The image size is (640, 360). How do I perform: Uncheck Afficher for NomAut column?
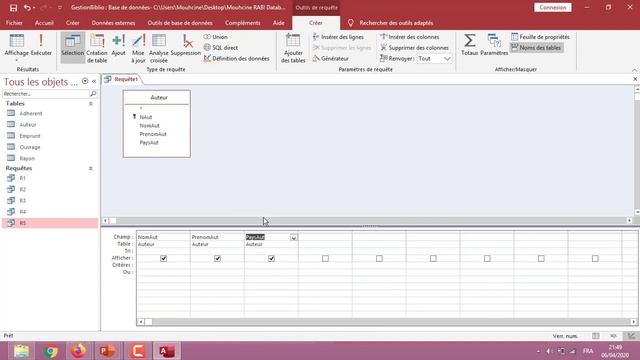tap(164, 258)
